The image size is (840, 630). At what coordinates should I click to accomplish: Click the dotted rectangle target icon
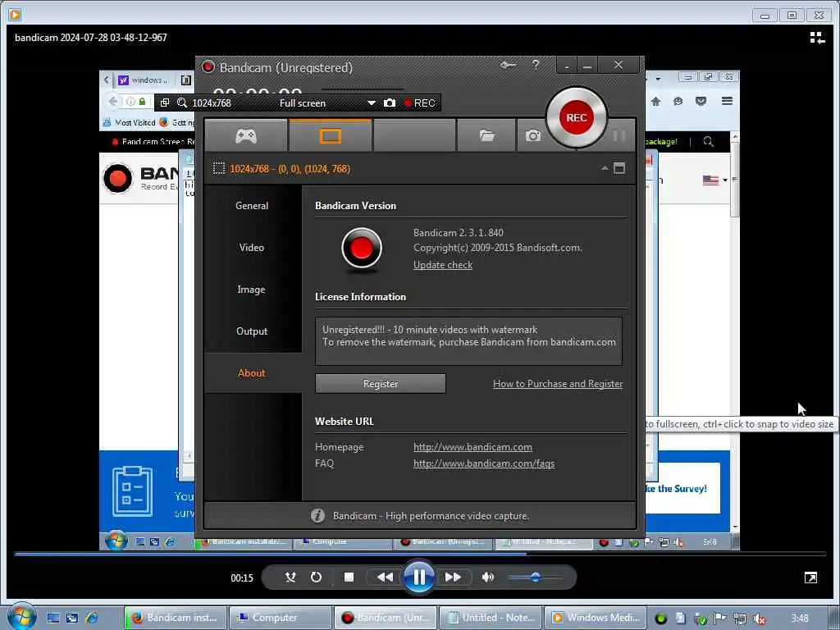218,169
